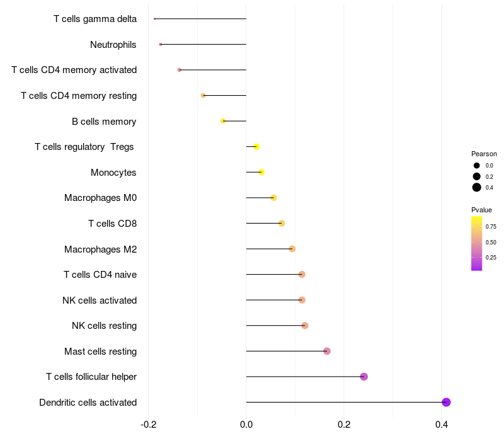Viewport: 504px width, 441px height.
Task: Click the Pearson 0.2 legend circle
Action: click(476, 176)
